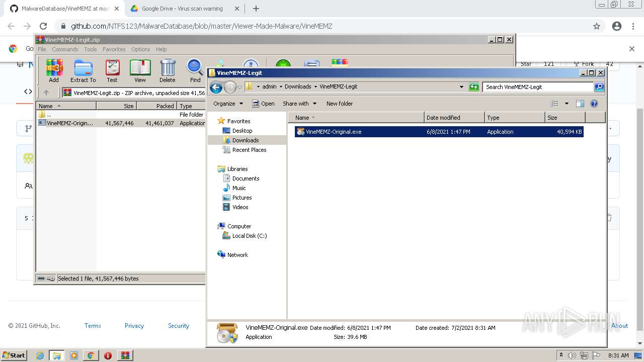Click the Change your view icon
Screen dimensions: 644x362
pyautogui.click(x=554, y=104)
